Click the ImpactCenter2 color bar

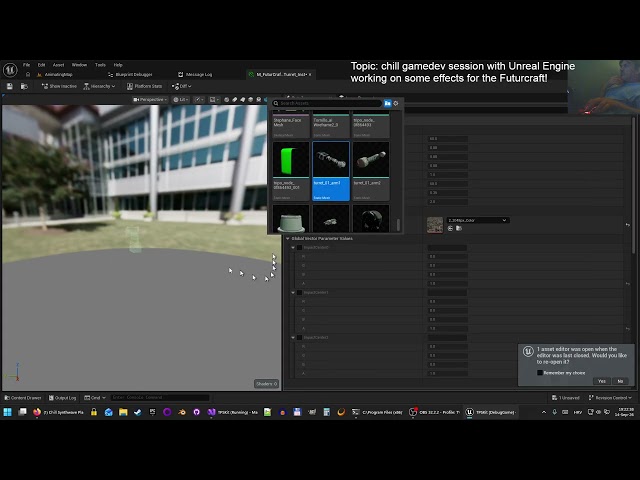[x=447, y=338]
